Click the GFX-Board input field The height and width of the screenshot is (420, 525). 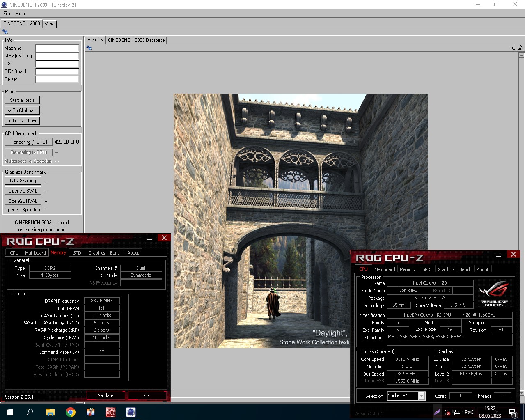click(57, 71)
